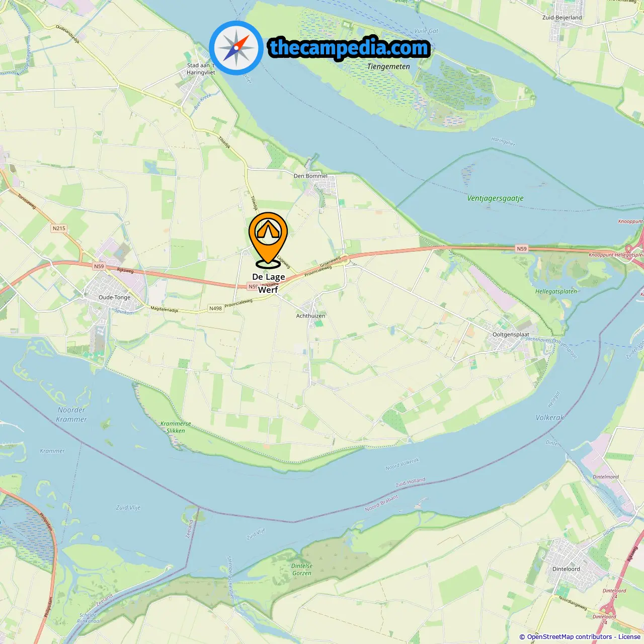
Task: Click the Ventjagersgaatje nature area label
Action: pos(496,198)
